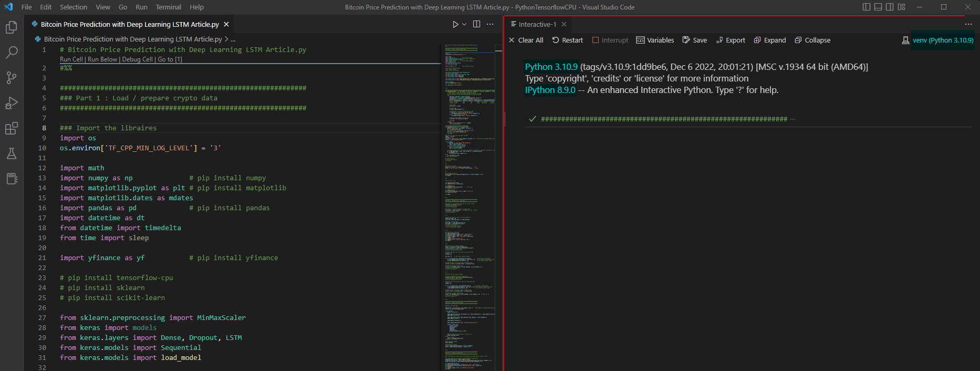
Task: Click the green checkmark execution status
Action: coord(532,119)
